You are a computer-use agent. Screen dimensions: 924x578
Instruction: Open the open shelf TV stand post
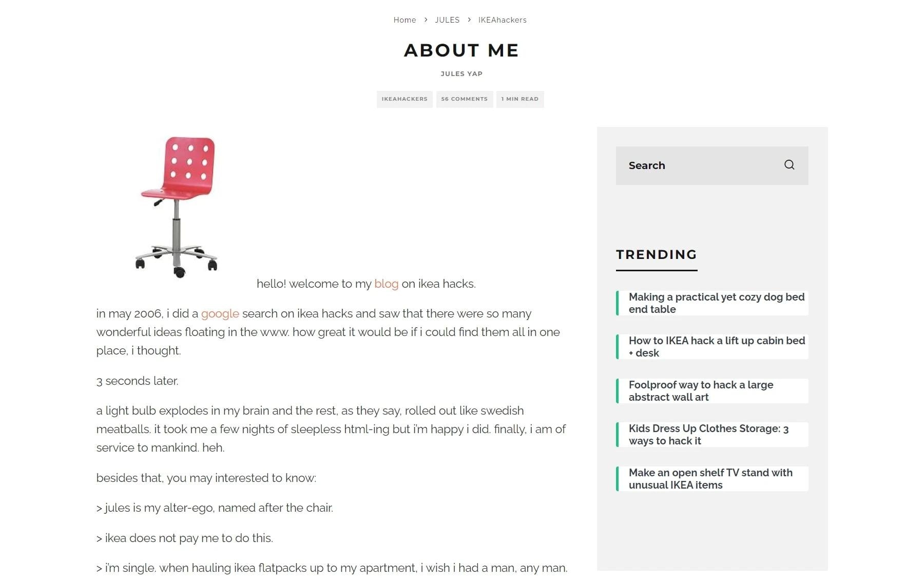(710, 479)
